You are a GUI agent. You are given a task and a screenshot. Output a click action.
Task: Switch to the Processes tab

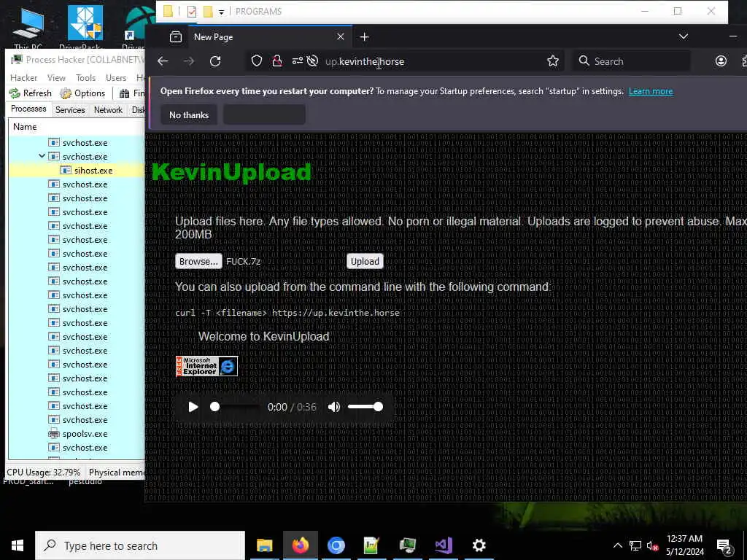point(28,109)
